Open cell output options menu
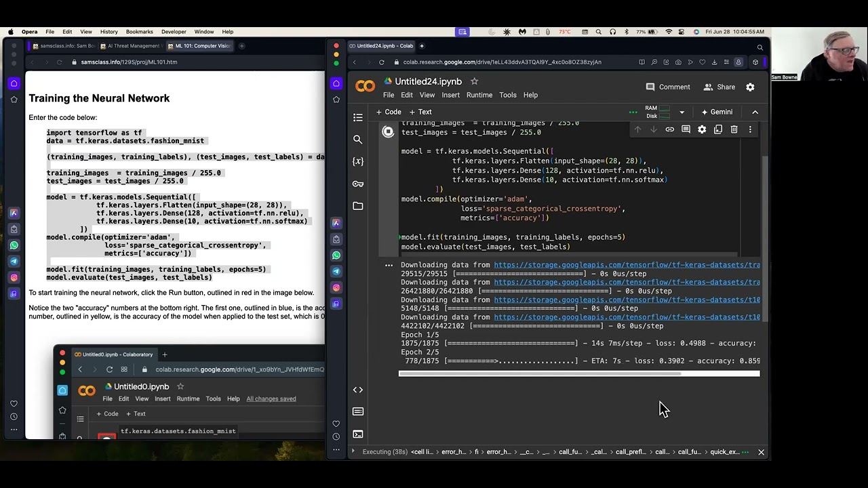 click(389, 265)
